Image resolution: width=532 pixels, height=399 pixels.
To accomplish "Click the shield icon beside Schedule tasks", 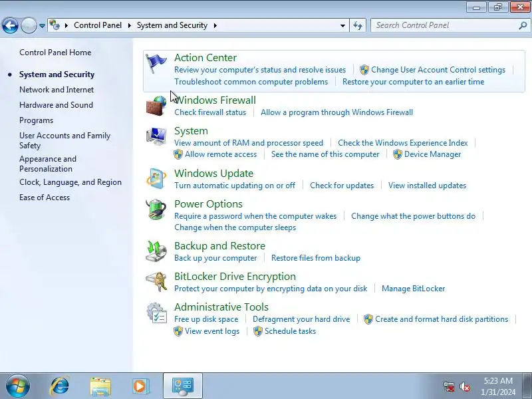I will [x=258, y=331].
